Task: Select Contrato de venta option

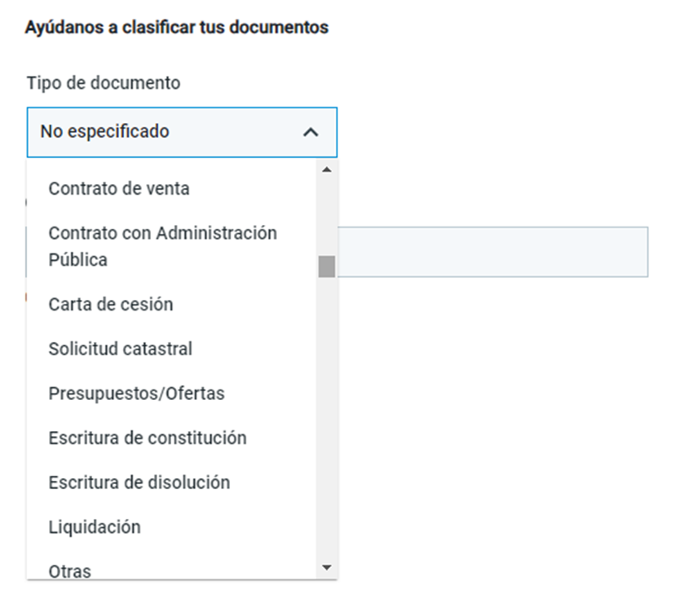Action: pos(171,188)
